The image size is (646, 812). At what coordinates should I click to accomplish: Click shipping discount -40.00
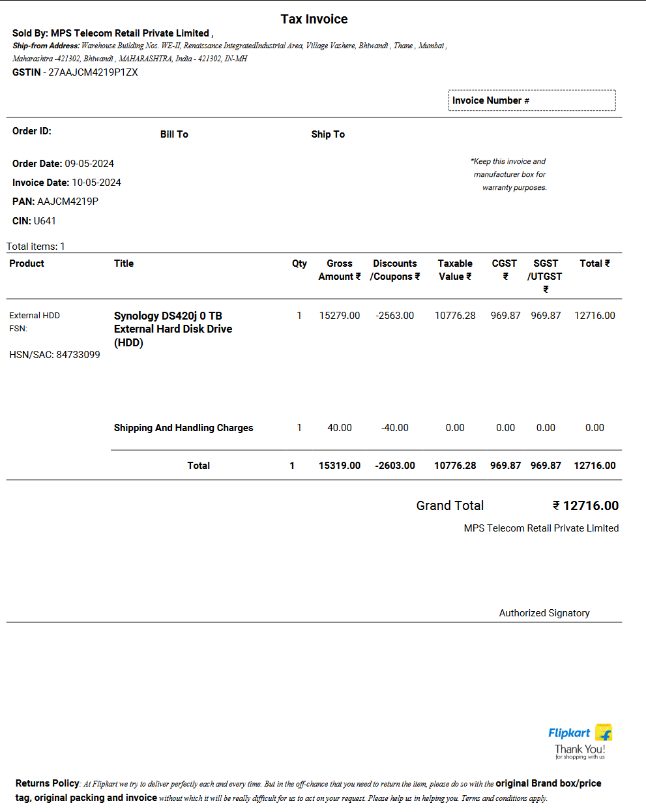click(x=395, y=428)
